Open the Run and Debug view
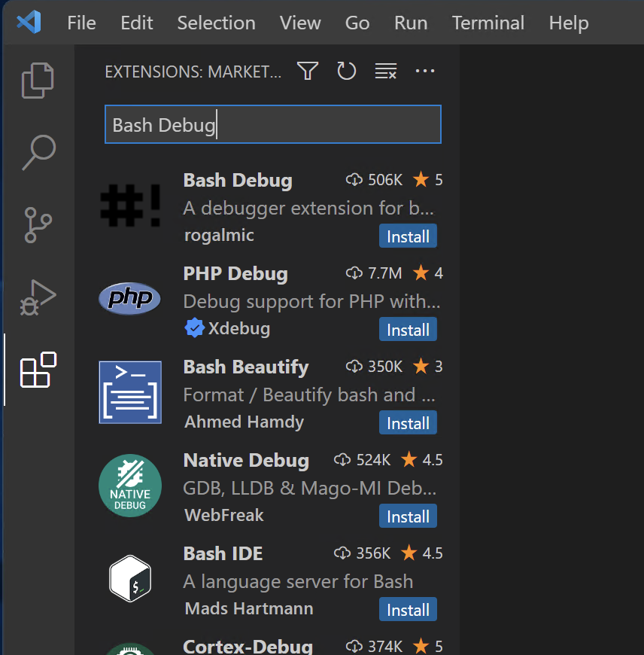The width and height of the screenshot is (644, 655). (x=37, y=297)
